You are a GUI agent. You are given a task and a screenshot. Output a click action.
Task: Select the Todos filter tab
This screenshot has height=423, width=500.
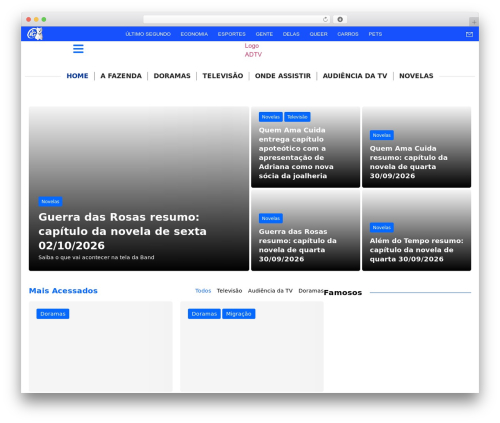coord(203,291)
